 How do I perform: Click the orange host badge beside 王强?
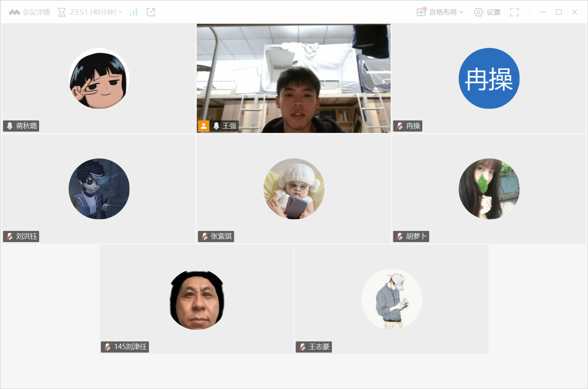click(203, 126)
